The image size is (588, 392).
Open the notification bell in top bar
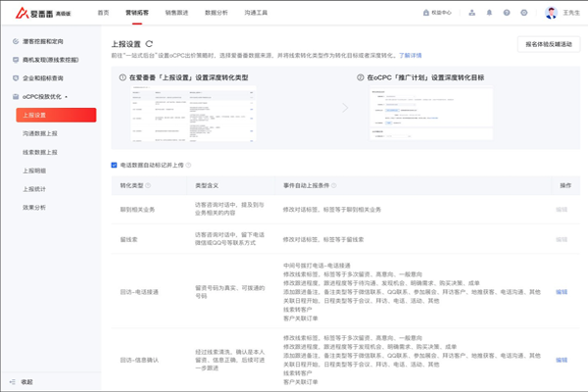pyautogui.click(x=489, y=13)
